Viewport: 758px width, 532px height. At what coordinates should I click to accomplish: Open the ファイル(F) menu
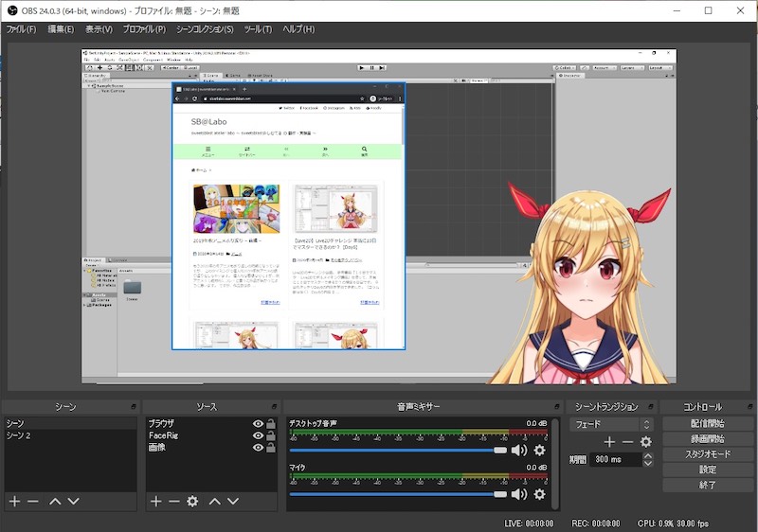pyautogui.click(x=21, y=29)
